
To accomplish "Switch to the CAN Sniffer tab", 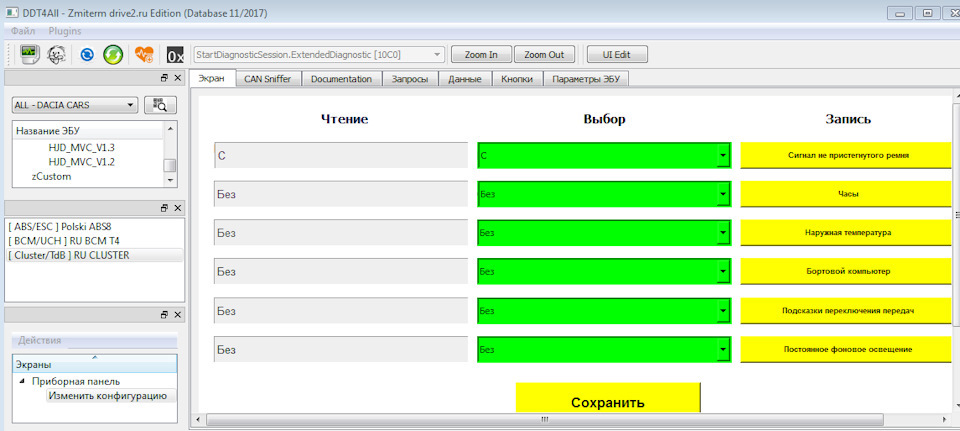I will (x=268, y=79).
